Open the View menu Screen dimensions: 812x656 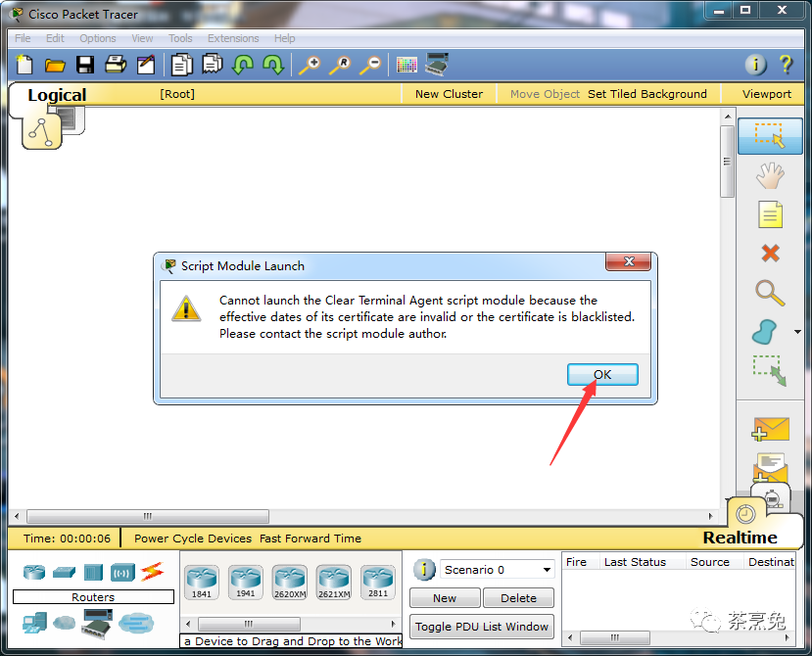pos(142,38)
